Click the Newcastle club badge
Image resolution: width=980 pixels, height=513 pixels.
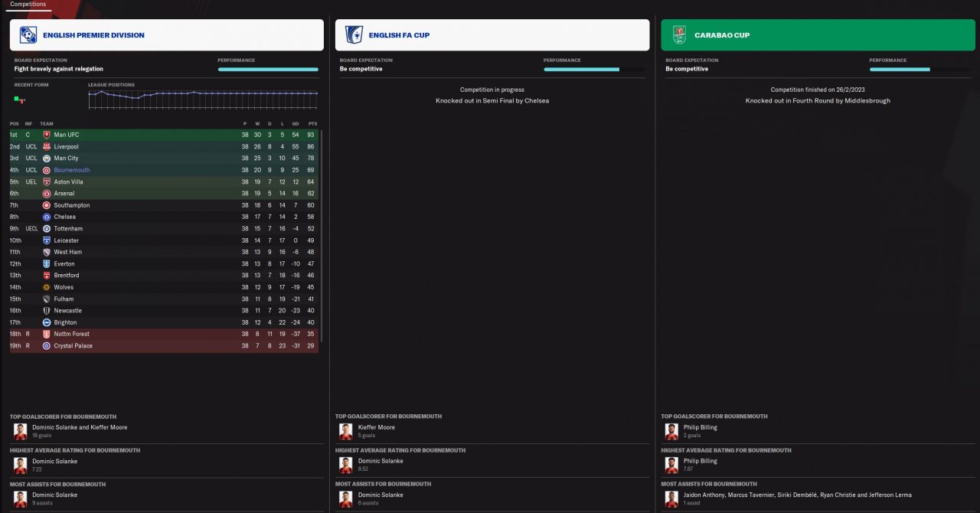[47, 311]
